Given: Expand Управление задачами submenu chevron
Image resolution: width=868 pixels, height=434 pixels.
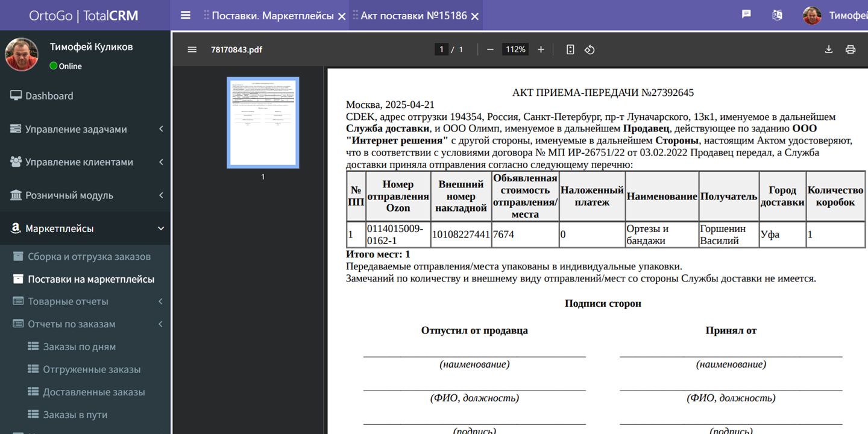Looking at the screenshot, I should pos(162,129).
